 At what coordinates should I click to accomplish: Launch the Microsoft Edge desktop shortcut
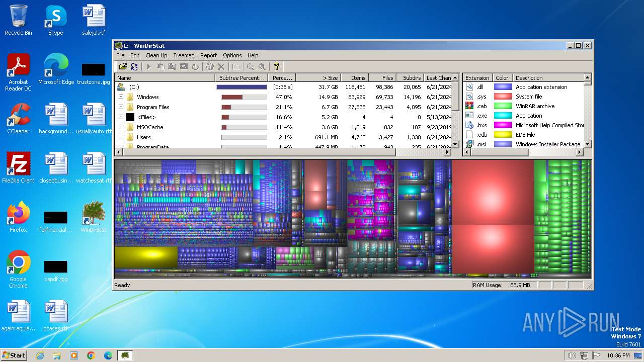[56, 69]
